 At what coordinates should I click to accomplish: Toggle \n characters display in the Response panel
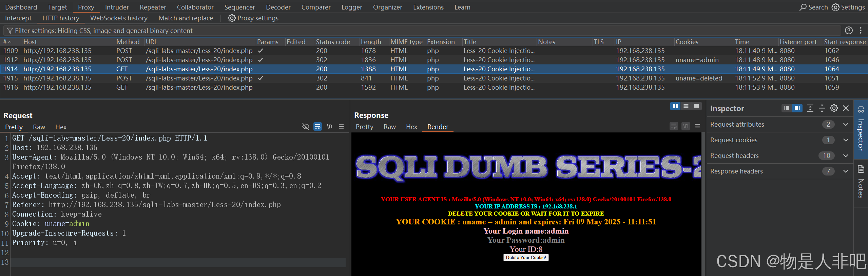coord(686,126)
